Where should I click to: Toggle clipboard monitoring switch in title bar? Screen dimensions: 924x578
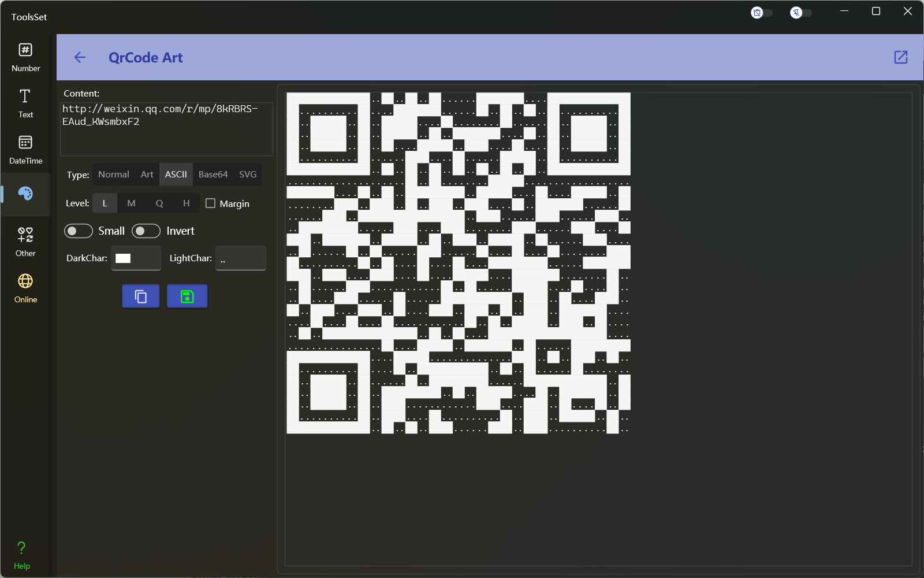click(761, 13)
